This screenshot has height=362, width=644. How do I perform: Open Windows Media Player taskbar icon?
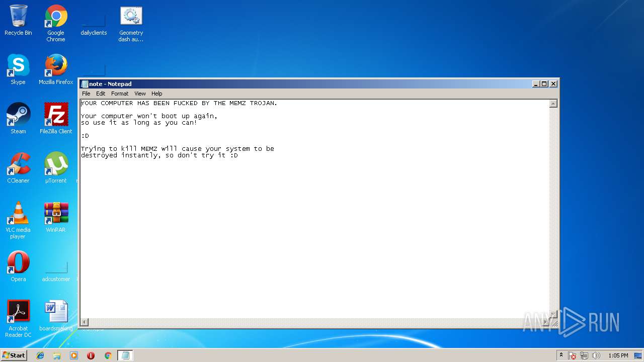(x=74, y=355)
